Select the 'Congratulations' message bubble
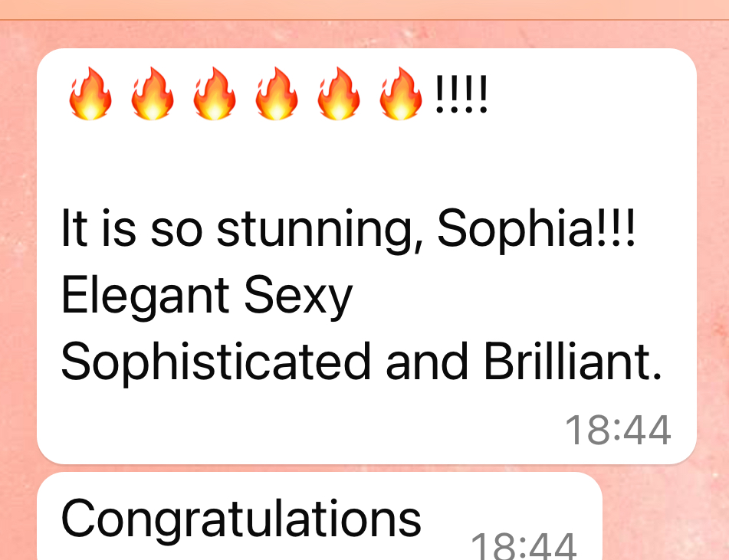This screenshot has height=560, width=729. [x=320, y=516]
